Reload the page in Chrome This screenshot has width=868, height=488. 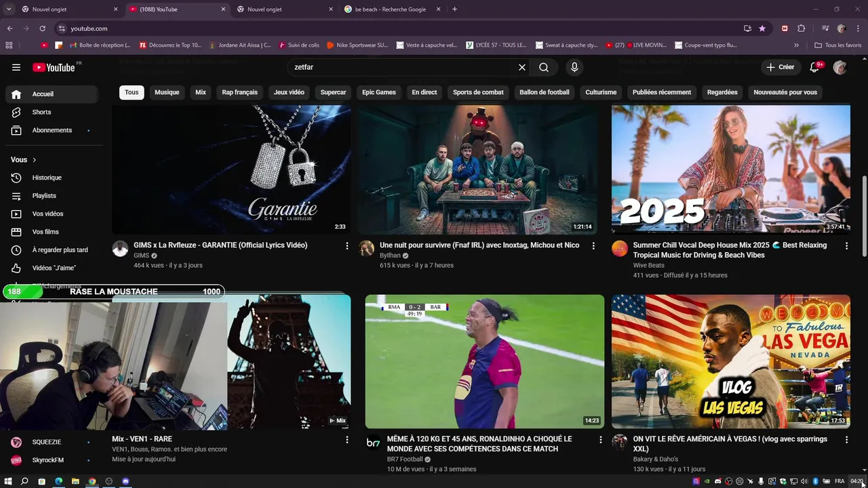42,28
